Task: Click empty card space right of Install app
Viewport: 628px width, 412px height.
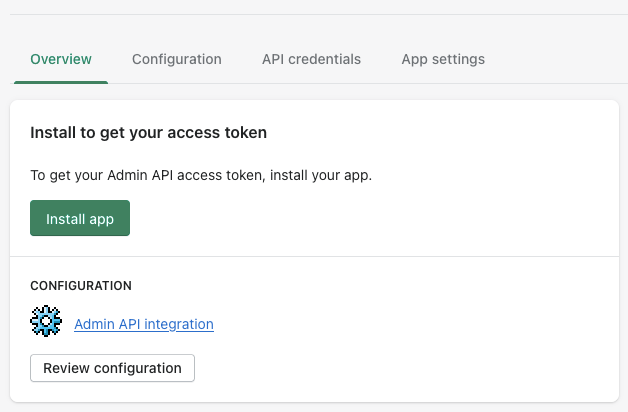Action: tap(380, 218)
